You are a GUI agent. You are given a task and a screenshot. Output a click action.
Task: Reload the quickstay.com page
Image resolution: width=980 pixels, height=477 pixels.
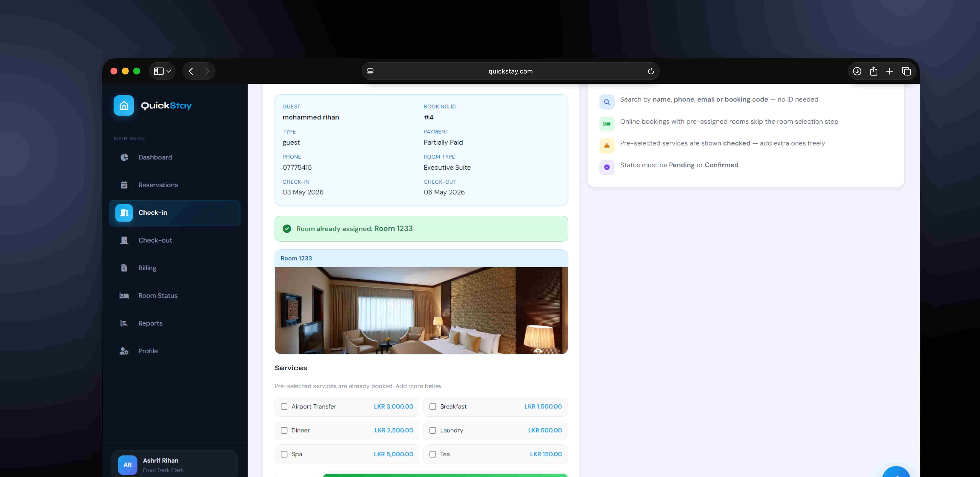pos(651,71)
